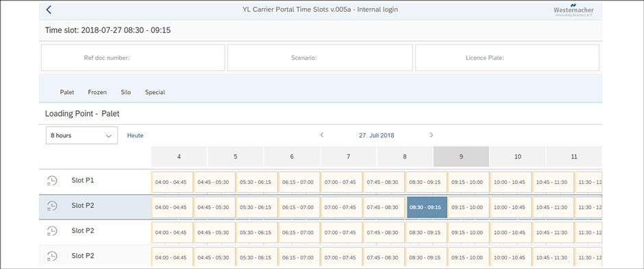Book the 10:00 - 10:45 slot on Slot P1
Viewport: 644px width, 269px height.
(511, 183)
